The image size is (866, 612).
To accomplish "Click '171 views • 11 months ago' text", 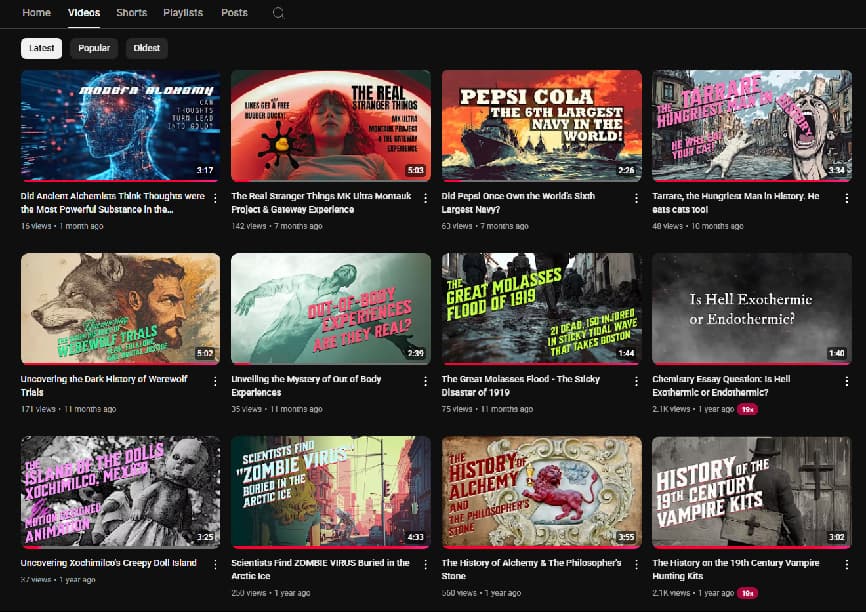I will pos(68,409).
